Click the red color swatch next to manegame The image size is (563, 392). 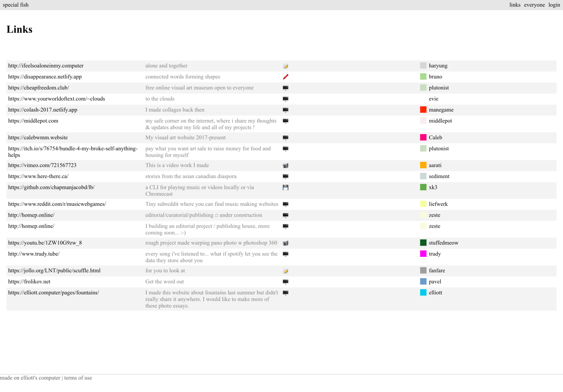tap(423, 110)
